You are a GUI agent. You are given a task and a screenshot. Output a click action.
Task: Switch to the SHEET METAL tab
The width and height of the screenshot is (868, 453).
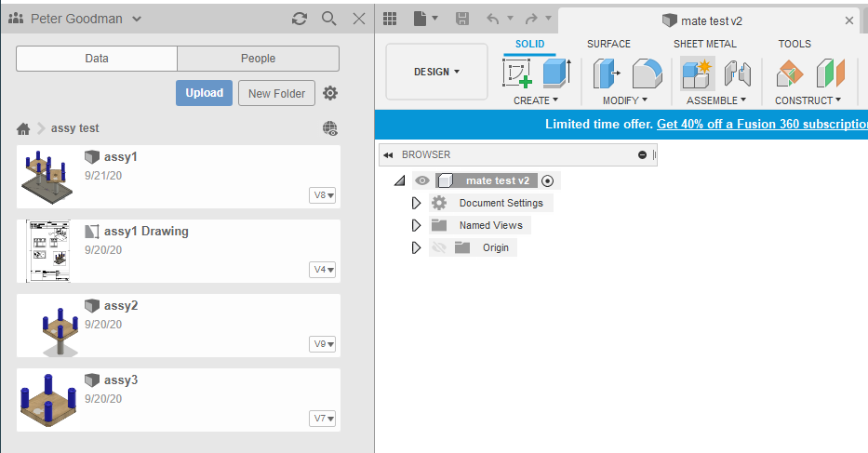click(x=704, y=44)
